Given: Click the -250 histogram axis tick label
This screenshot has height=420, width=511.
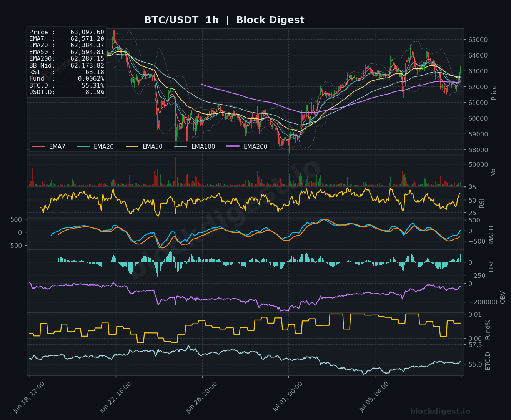Looking at the screenshot, I should [x=477, y=276].
